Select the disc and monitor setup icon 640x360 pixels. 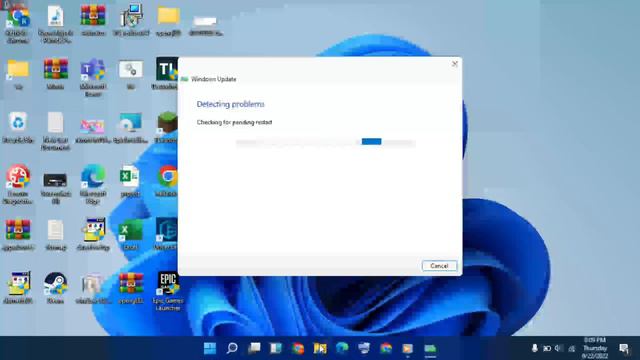[x=130, y=127]
